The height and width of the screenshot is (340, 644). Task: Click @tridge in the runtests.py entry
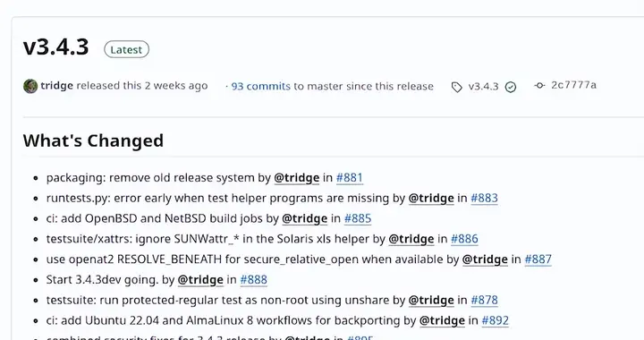point(431,198)
